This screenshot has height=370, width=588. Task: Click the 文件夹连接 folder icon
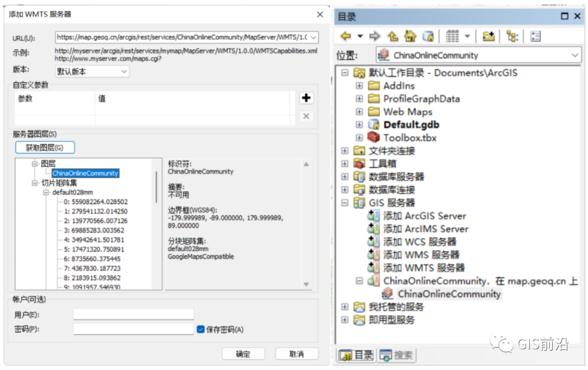pos(359,150)
